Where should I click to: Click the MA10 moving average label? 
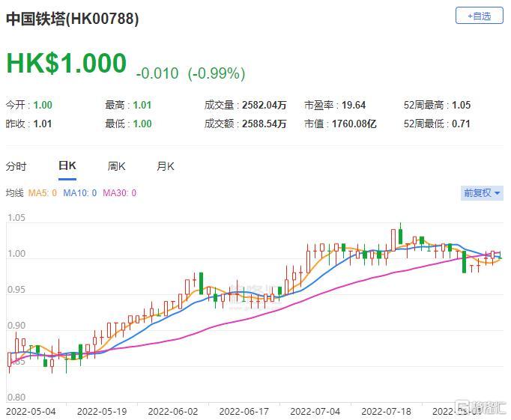[x=80, y=193]
